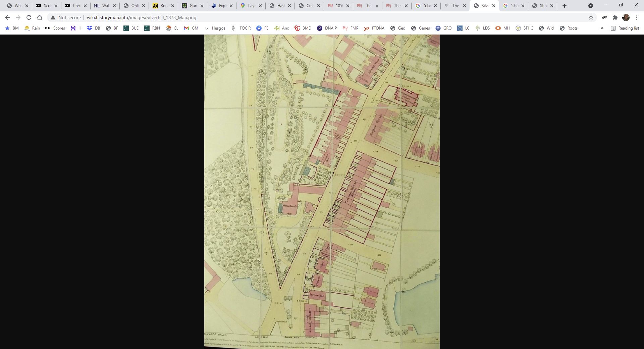Open the Roots bookmark

[569, 28]
